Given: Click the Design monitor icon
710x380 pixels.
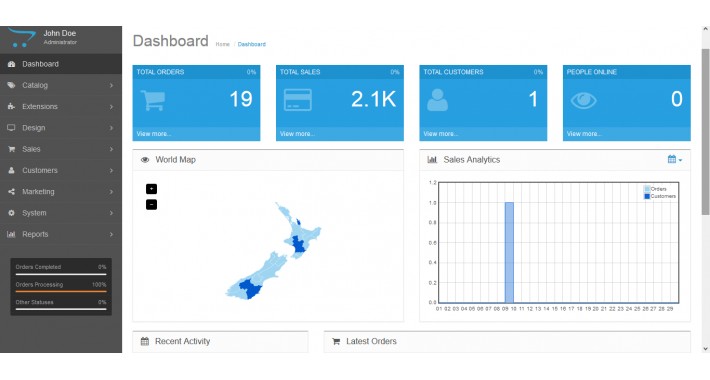Looking at the screenshot, I should 11,128.
